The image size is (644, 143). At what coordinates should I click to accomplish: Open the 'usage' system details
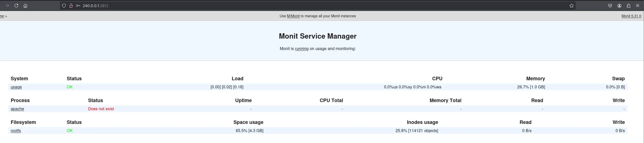pyautogui.click(x=16, y=87)
